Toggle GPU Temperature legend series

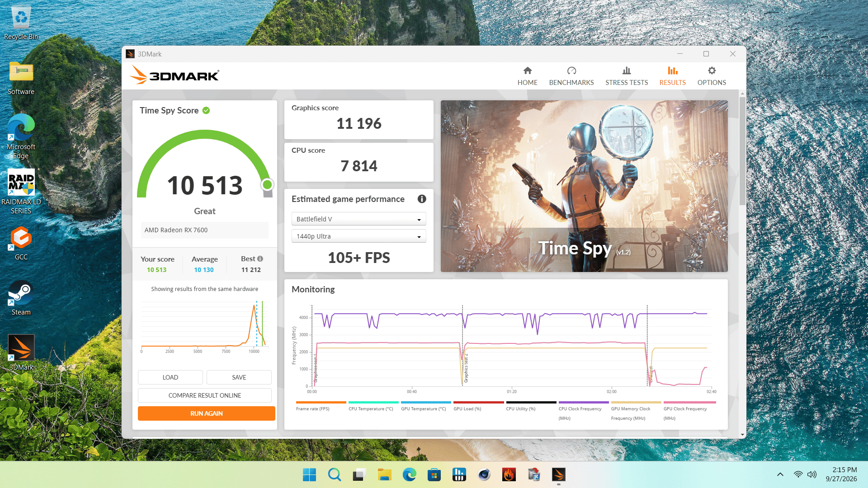[x=426, y=406]
